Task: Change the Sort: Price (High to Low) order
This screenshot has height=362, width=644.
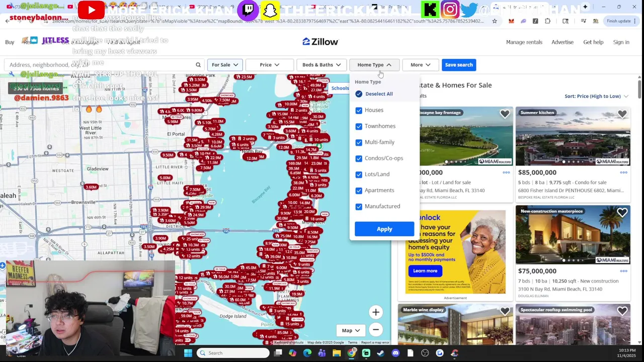Action: 596,96
